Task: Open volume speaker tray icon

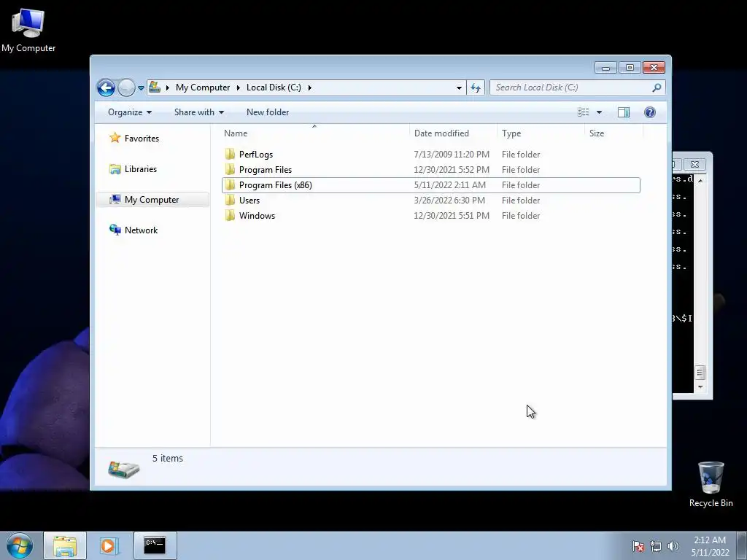Action: coord(673,546)
